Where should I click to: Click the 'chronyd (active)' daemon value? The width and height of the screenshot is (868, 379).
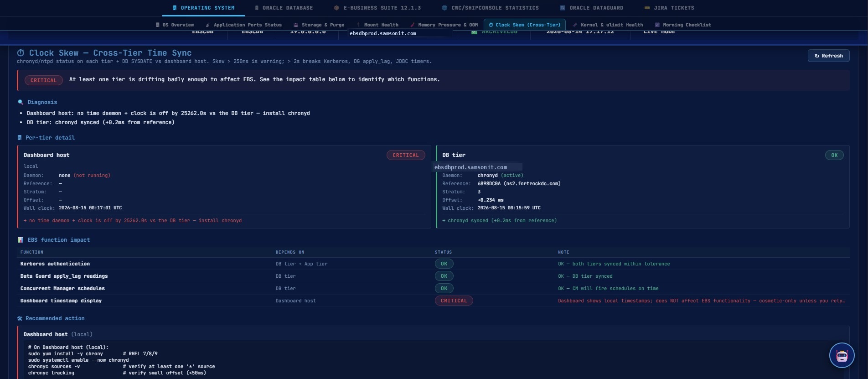[500, 175]
